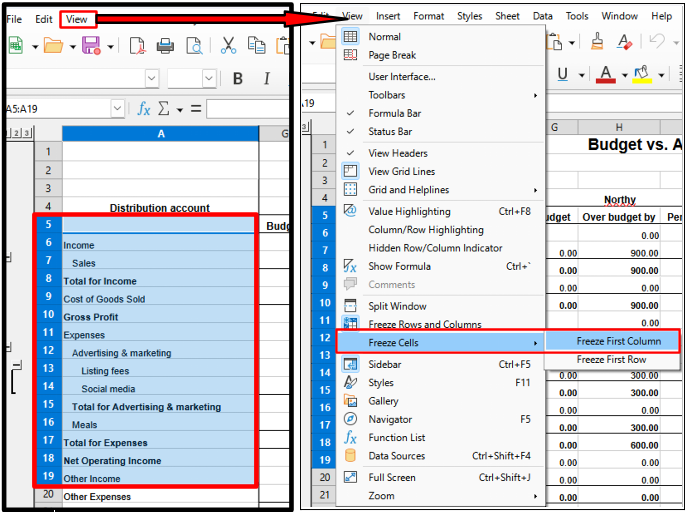Open Styles entry with F11 shortcut
This screenshot has height=512, width=685.
click(440, 383)
